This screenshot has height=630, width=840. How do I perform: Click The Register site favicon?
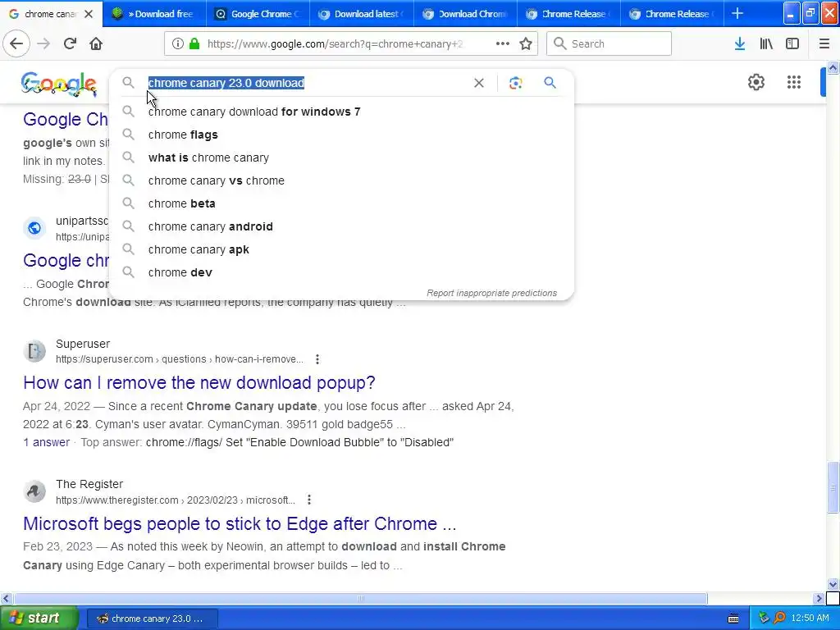pyautogui.click(x=34, y=492)
